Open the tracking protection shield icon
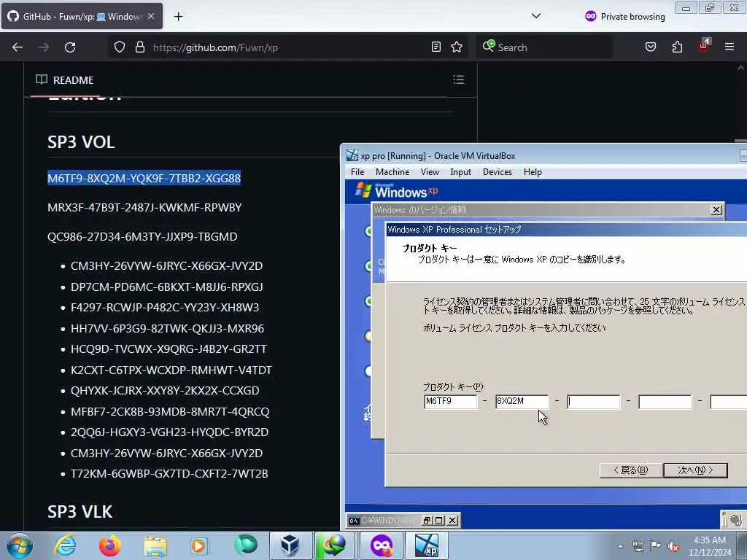 coord(120,47)
